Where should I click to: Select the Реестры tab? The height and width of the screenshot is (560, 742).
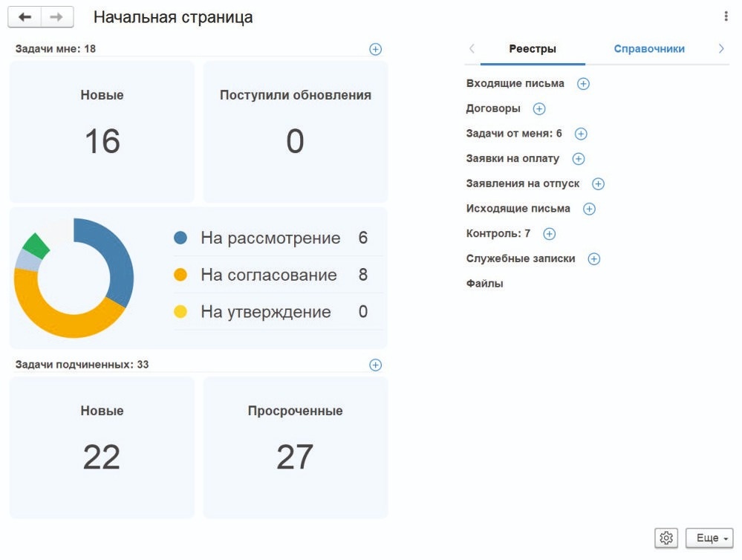(x=533, y=49)
